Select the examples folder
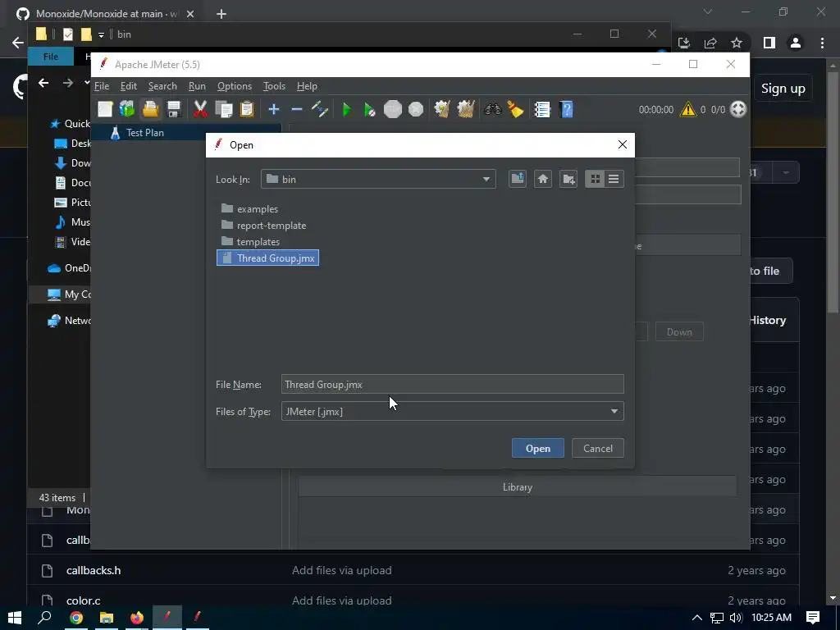The height and width of the screenshot is (630, 840). (249, 209)
